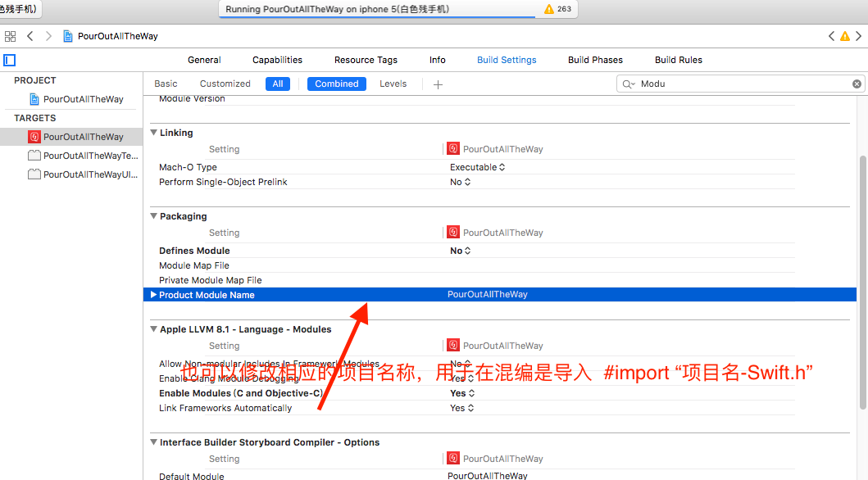Viewport: 868px width, 480px height.
Task: Select the Link Frameworks Automatically label
Action: (225, 408)
